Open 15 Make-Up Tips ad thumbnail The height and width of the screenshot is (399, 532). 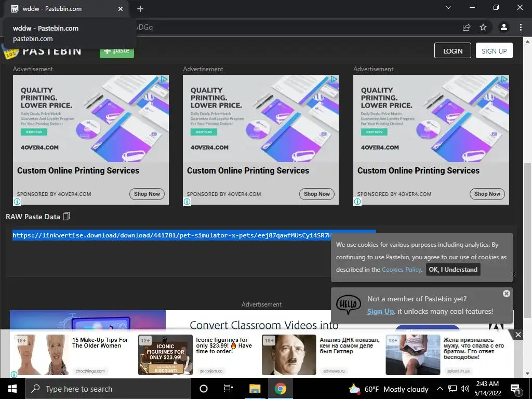click(41, 355)
